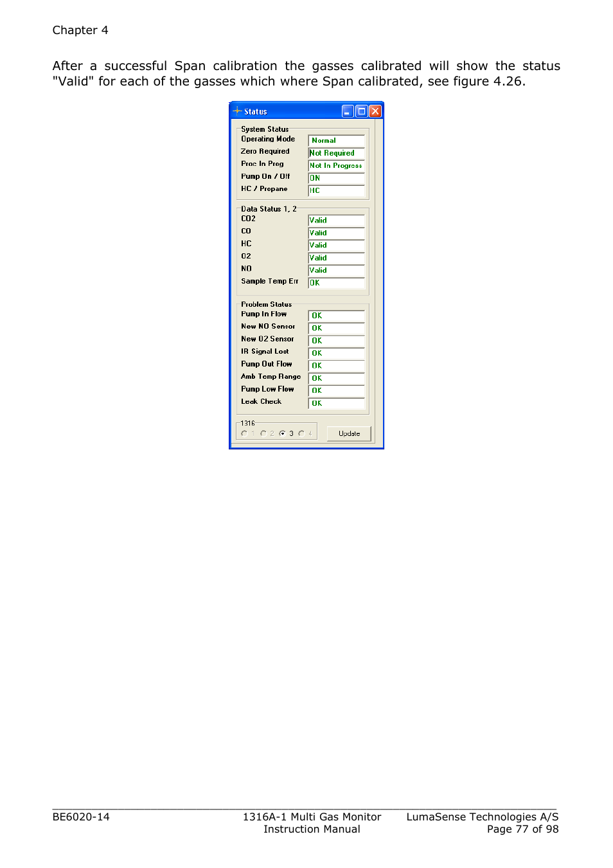Image resolution: width=613 pixels, height=868 pixels.
Task: Click 'LumaSense Technologies A/S' footer text
Action: coord(483,817)
